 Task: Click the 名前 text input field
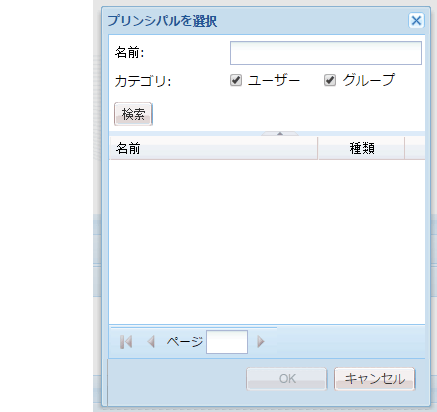pyautogui.click(x=326, y=53)
